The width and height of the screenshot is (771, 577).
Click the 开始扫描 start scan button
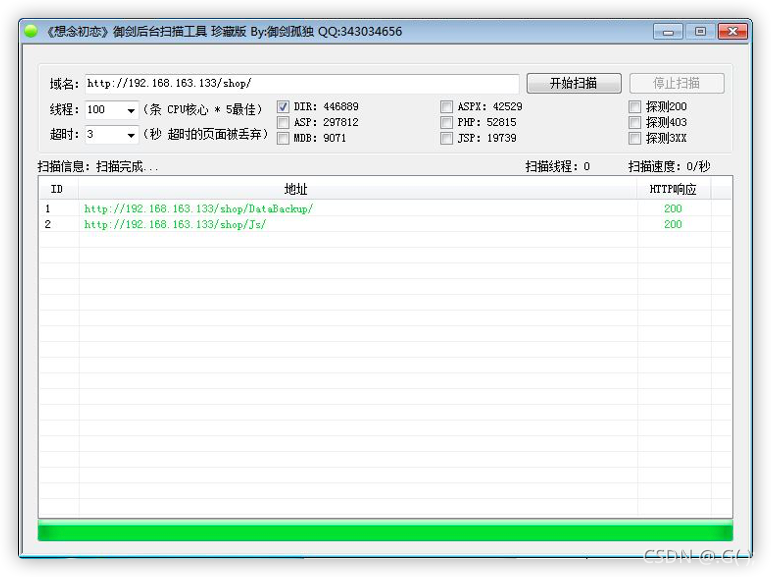[574, 83]
